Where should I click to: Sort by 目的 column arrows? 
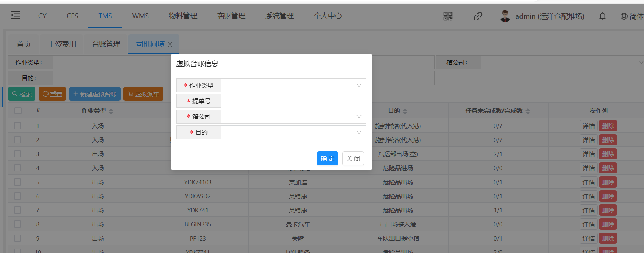(405, 111)
